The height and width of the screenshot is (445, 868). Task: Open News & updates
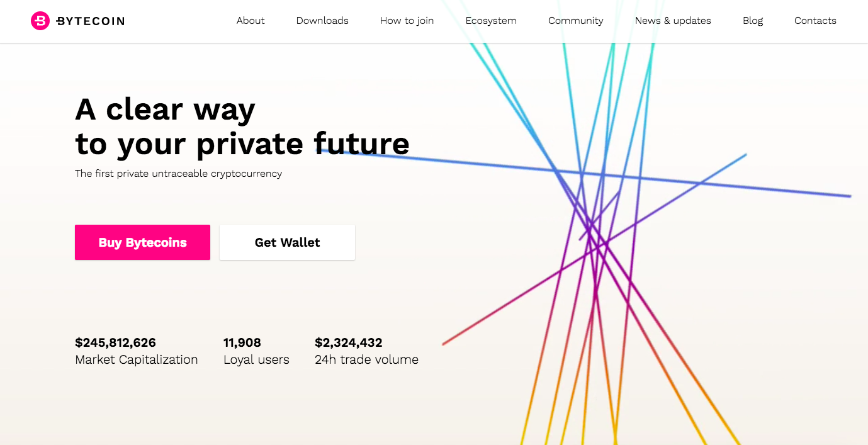tap(673, 21)
